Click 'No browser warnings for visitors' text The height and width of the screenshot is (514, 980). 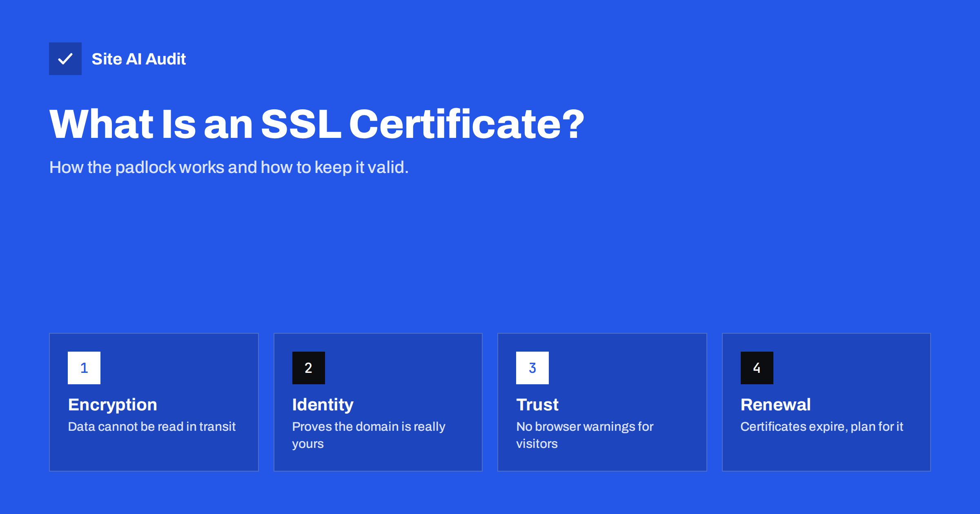pos(585,435)
